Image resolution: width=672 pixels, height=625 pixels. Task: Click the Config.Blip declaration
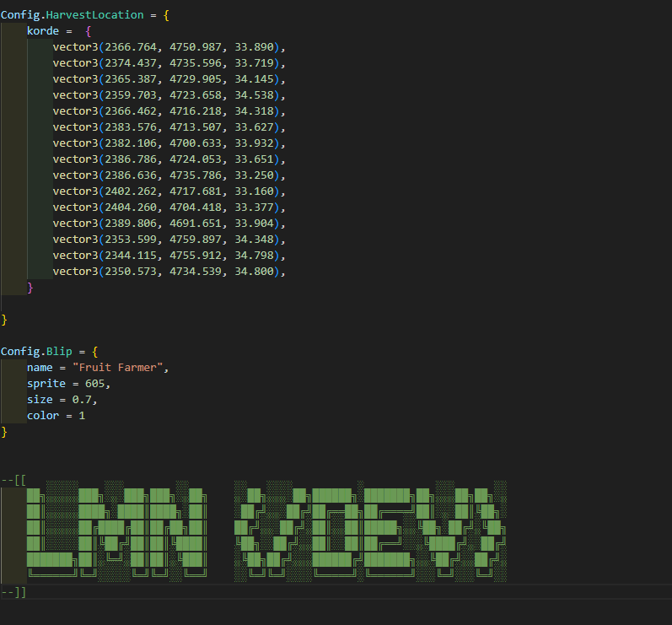[49, 352]
